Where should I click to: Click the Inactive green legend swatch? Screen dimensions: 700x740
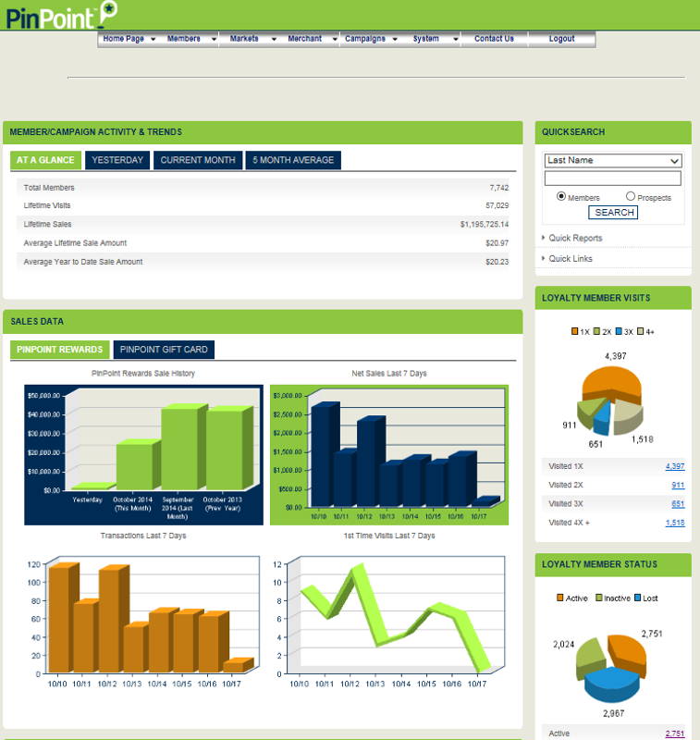(598, 598)
